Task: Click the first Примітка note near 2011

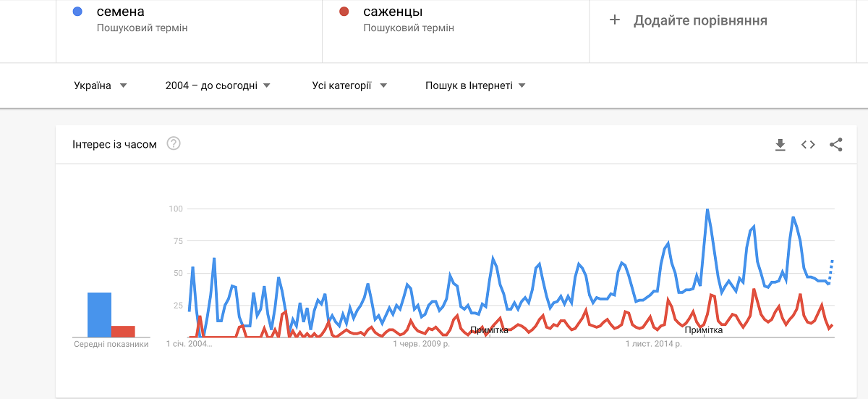Action: pyautogui.click(x=490, y=330)
